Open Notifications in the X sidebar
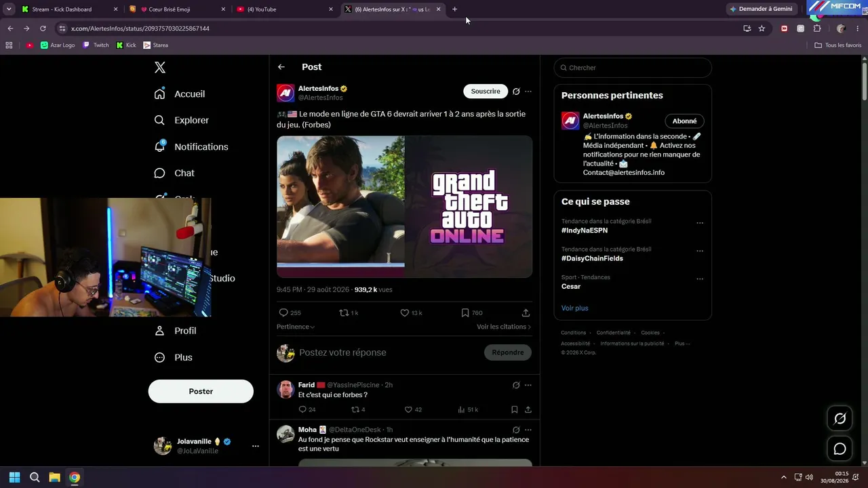Screen dimensions: 868x488 point(191,146)
